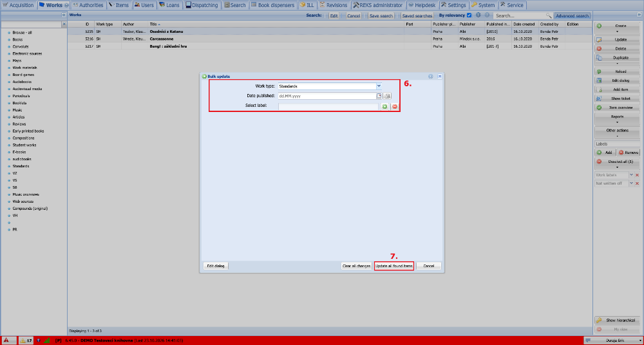Click the Date published input field
Image resolution: width=644 pixels, height=345 pixels.
click(327, 96)
